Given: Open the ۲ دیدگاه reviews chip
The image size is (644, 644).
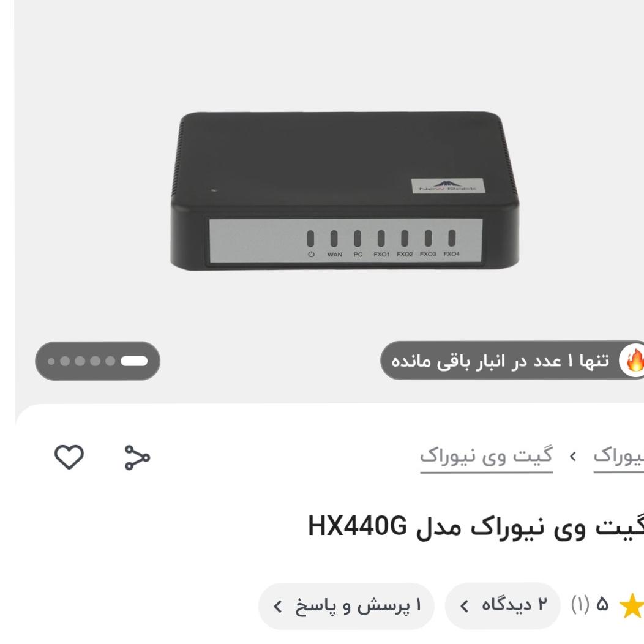Looking at the screenshot, I should click(503, 606).
